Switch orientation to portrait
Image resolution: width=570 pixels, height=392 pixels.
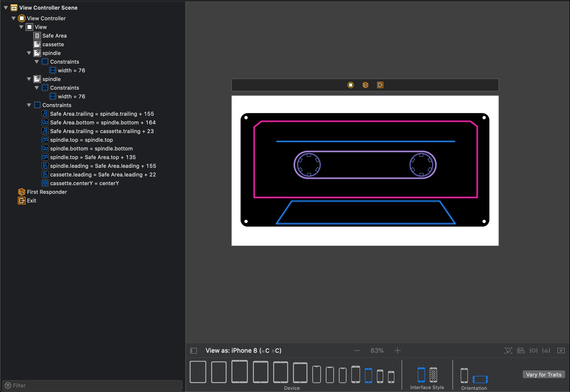[x=464, y=375]
